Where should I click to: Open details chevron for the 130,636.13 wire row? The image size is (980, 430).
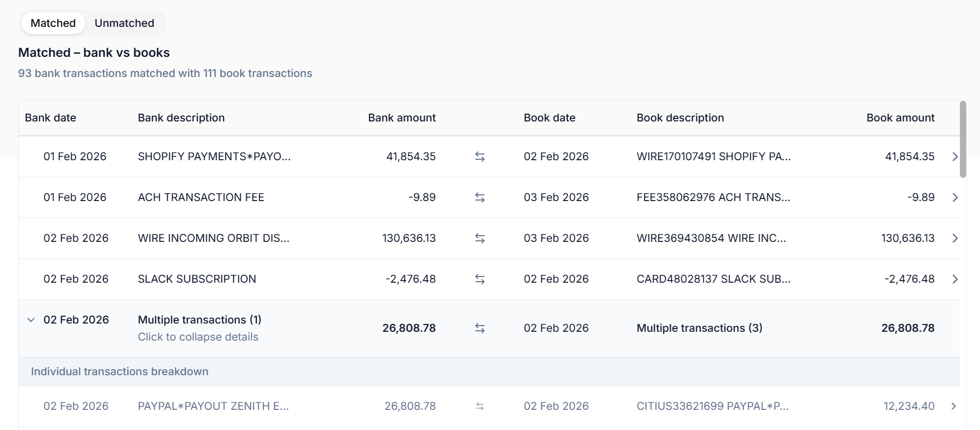pos(955,238)
